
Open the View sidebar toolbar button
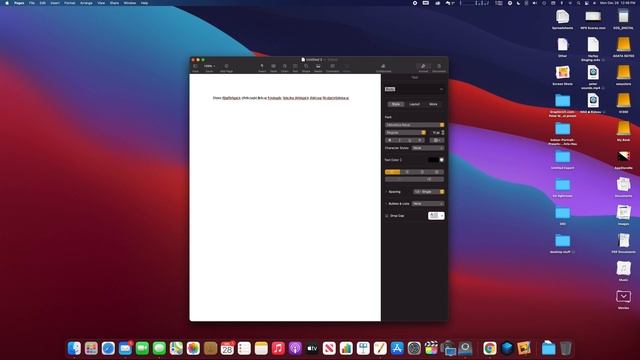pos(195,67)
